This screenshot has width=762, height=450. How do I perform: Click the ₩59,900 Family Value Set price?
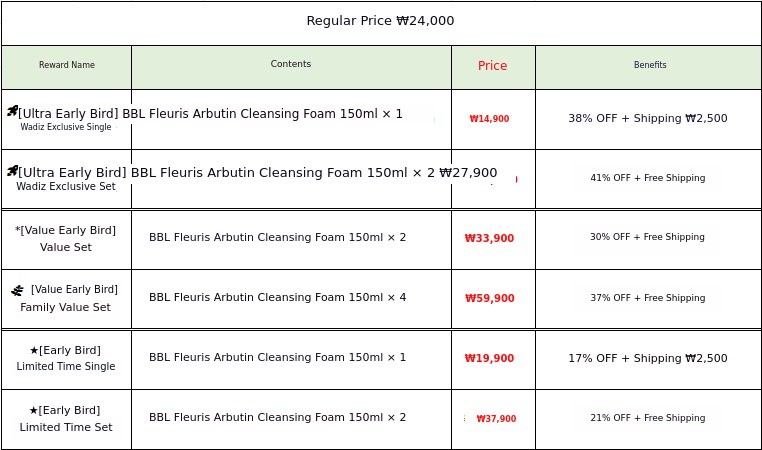coord(489,299)
